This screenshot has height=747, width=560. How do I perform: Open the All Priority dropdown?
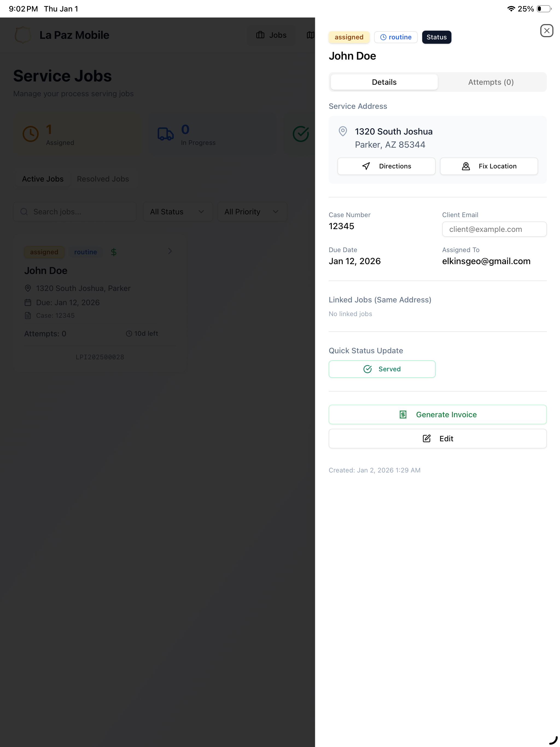(252, 212)
